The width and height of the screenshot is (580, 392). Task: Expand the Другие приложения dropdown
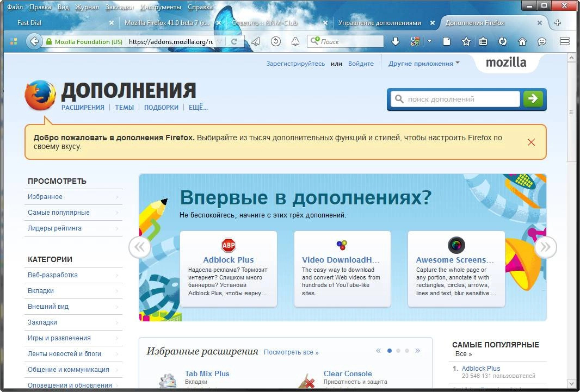[x=424, y=64]
